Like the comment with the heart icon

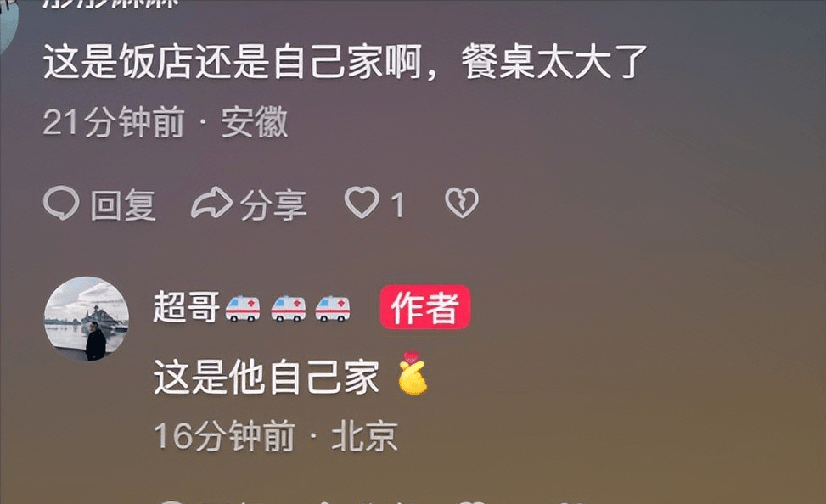point(362,203)
